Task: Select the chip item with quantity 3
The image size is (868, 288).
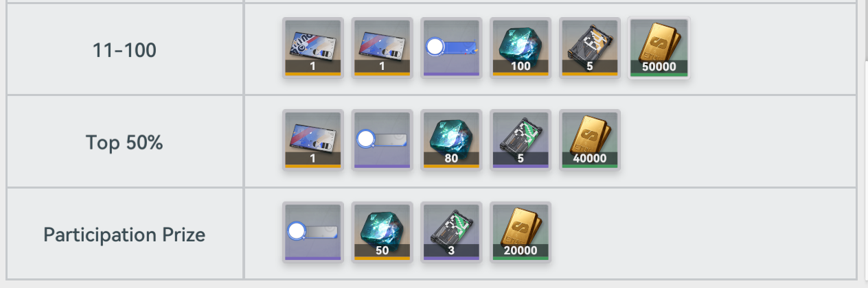Action: point(451,232)
